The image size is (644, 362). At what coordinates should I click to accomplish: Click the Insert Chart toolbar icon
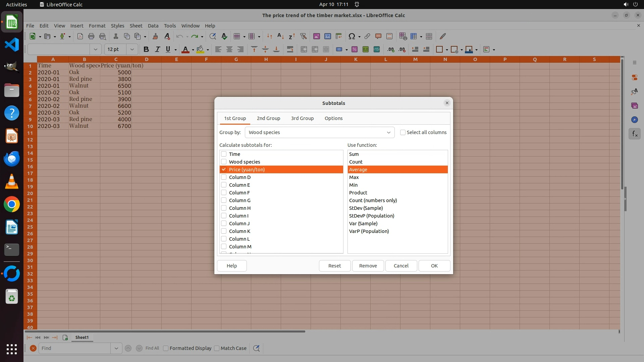click(x=327, y=36)
